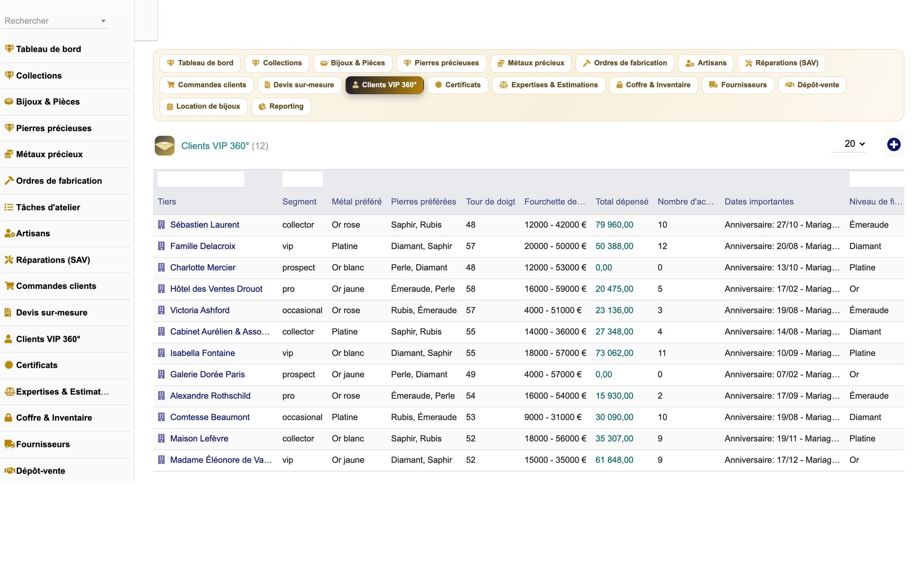Click the Segment filter input field
924x572 pixels.
[302, 179]
